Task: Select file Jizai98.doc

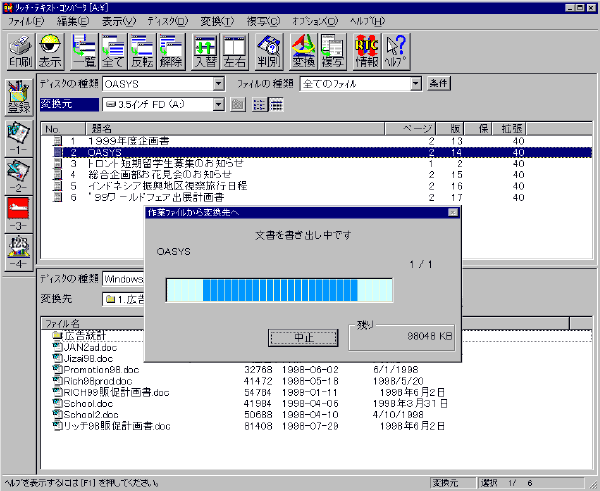Action: point(83,359)
